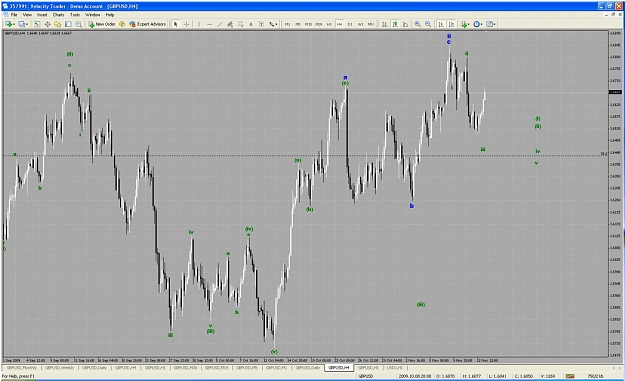Expand the New Chart dropdown arrow
This screenshot has height=381, width=625.
[x=14, y=25]
